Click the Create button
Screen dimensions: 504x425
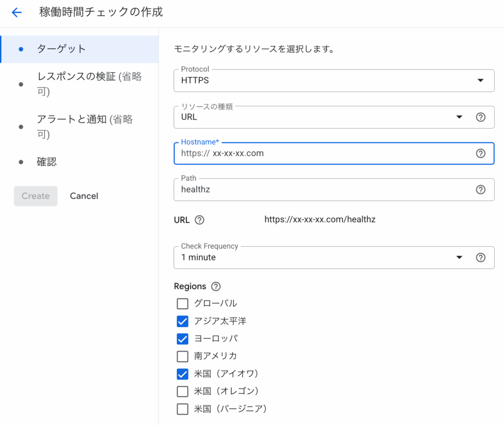tap(35, 196)
